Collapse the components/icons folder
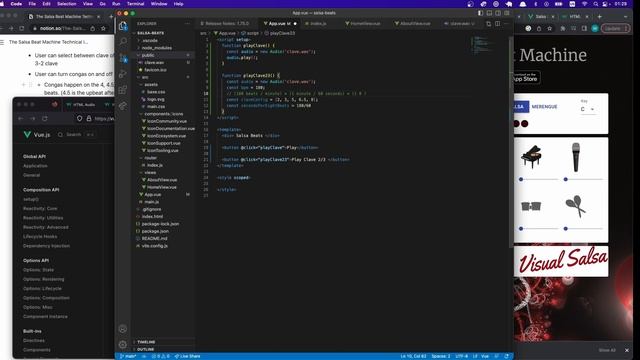Screen dimensions: 640x360 click(x=163, y=114)
